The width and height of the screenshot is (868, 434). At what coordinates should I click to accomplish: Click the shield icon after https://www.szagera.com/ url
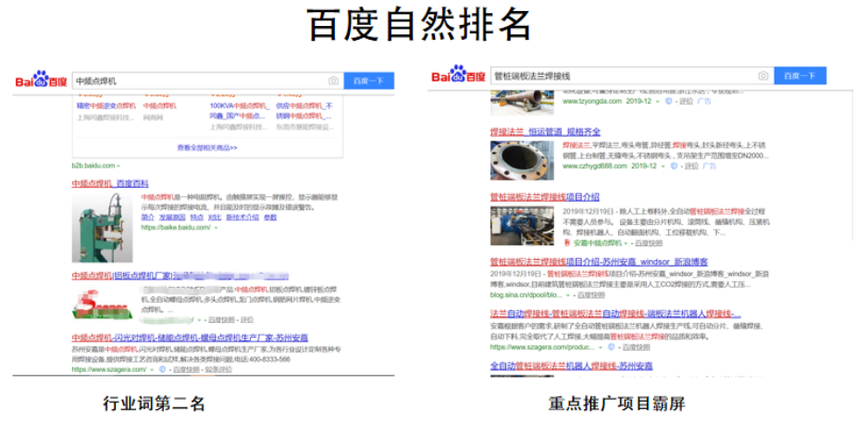click(x=162, y=368)
